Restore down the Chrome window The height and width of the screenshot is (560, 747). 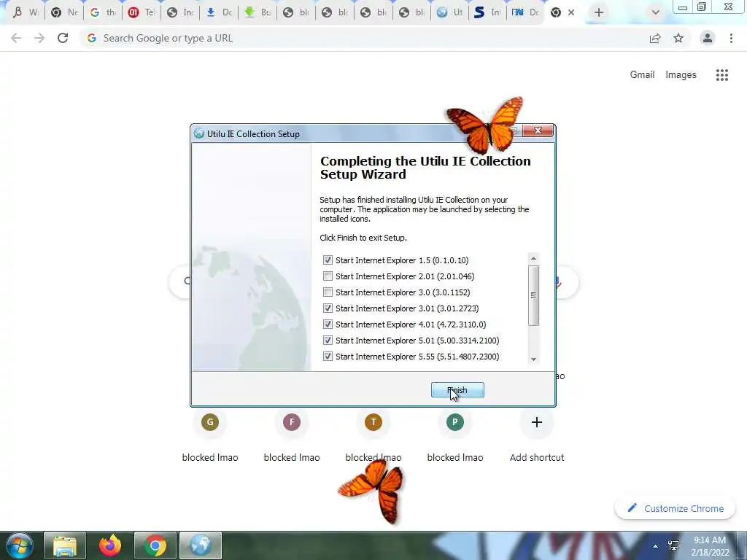click(x=702, y=7)
